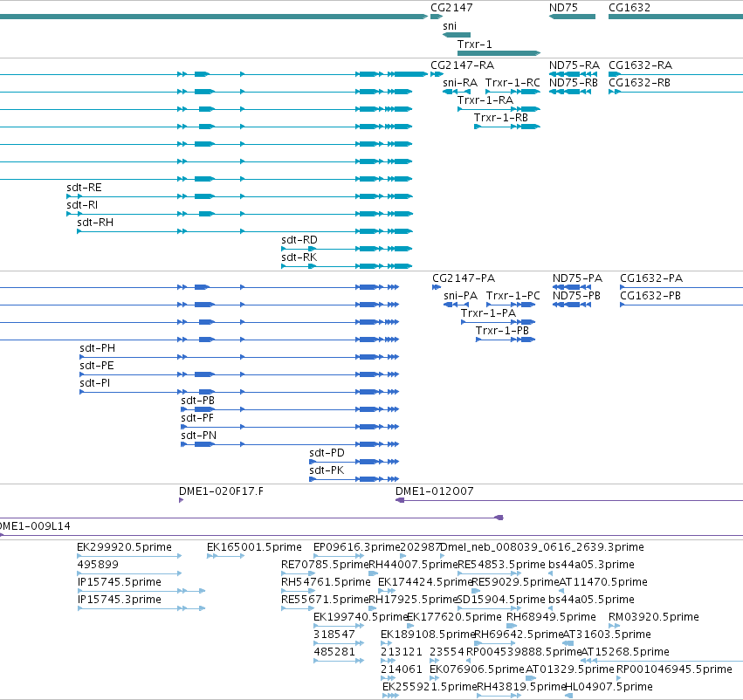Click the EK165001.5prime EST label

(254, 547)
